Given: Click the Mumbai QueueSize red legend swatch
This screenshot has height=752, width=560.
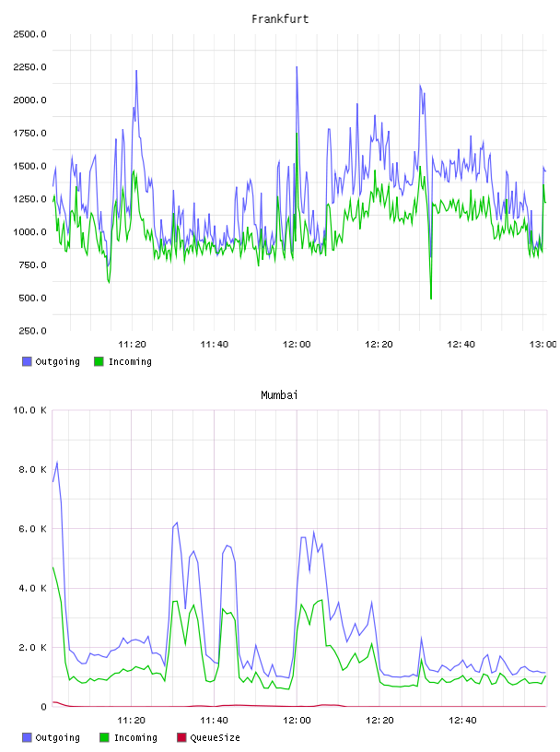Looking at the screenshot, I should point(181,737).
